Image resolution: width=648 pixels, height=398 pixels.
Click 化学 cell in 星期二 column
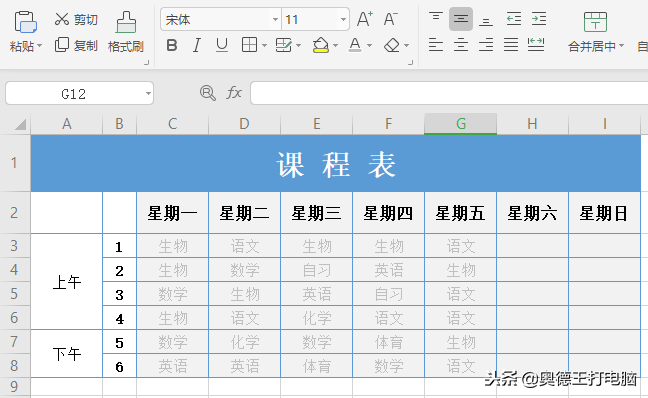245,342
